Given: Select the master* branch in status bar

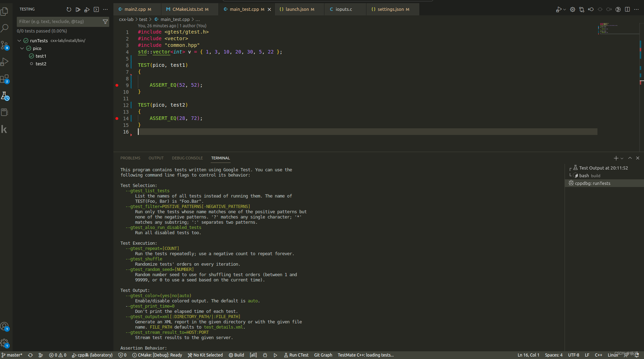Looking at the screenshot, I should coord(12,355).
